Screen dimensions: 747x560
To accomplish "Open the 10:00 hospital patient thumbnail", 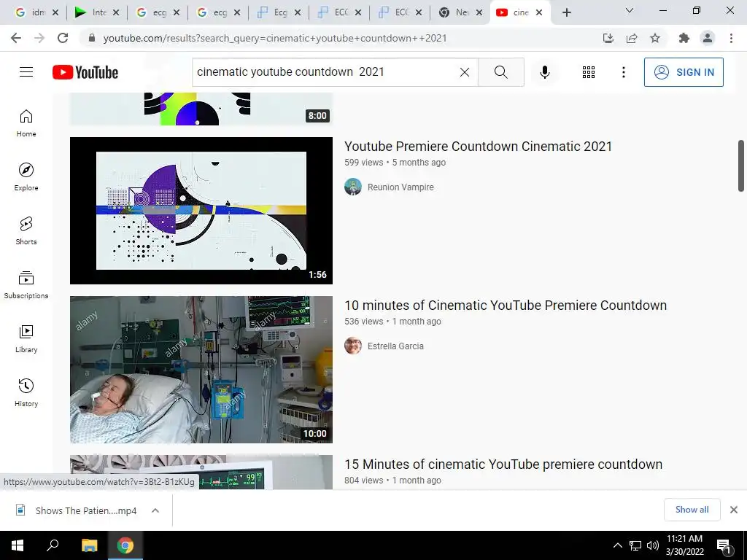I will (201, 370).
